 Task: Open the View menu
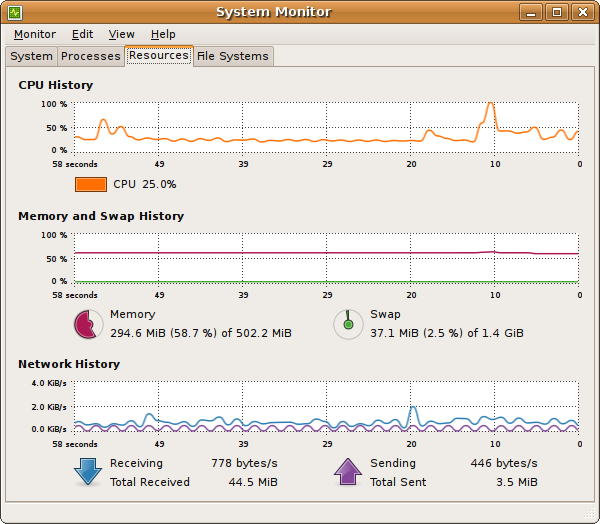click(x=121, y=34)
